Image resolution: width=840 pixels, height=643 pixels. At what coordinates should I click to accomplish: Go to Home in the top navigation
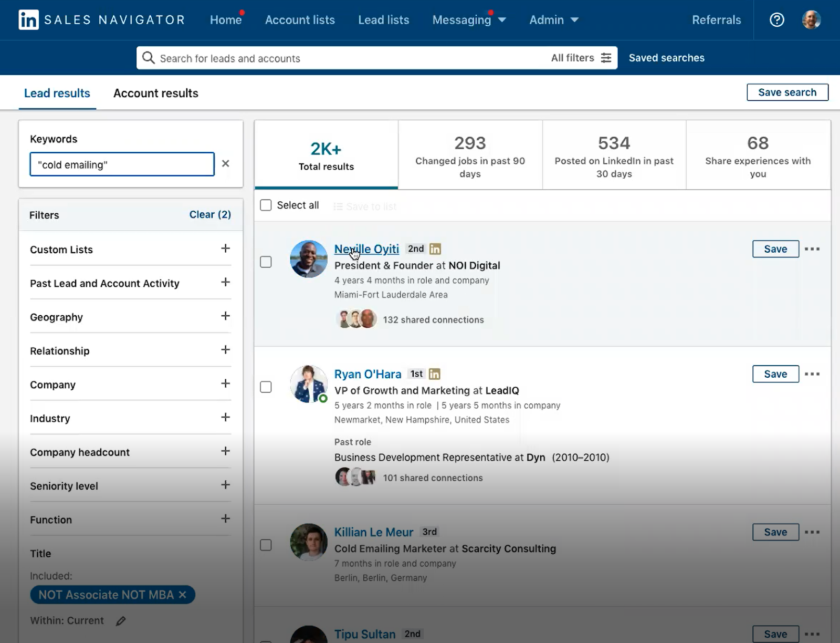point(226,20)
